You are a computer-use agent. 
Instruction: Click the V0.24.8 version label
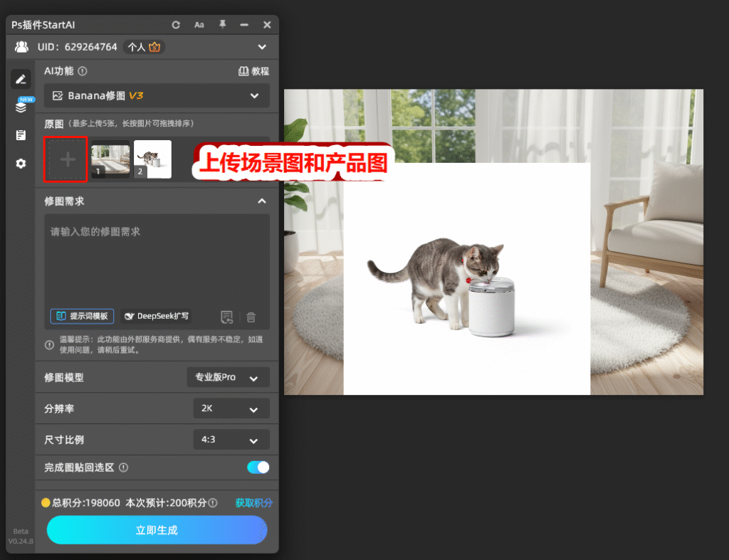tap(21, 541)
